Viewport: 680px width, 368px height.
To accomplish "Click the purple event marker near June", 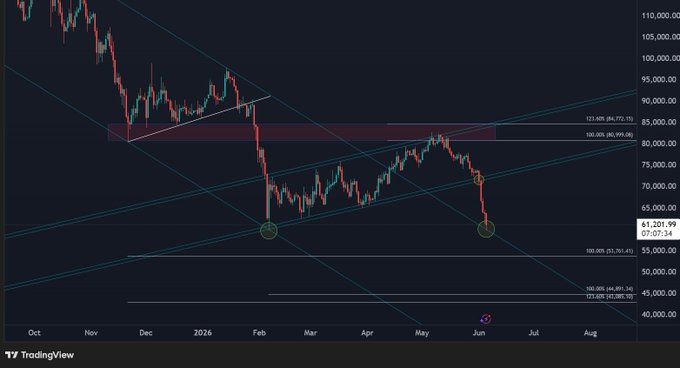I will (x=486, y=319).
